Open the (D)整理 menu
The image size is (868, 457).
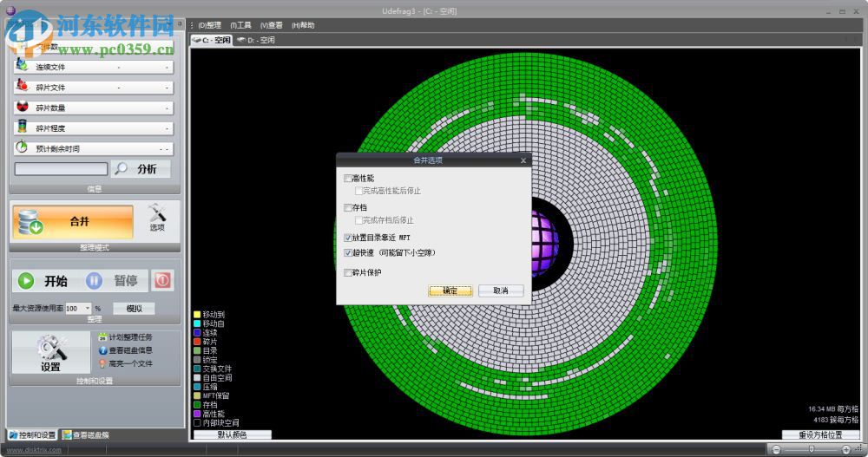210,25
